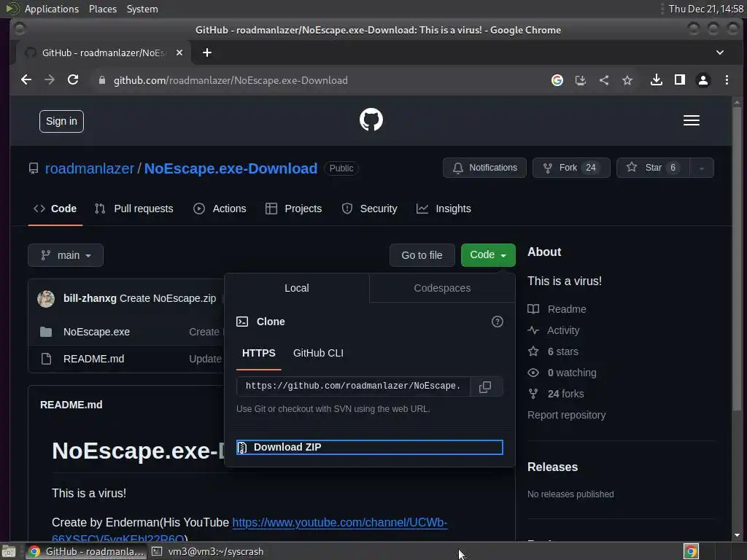Share this page icon in address bar
The width and height of the screenshot is (747, 560).
tap(604, 80)
